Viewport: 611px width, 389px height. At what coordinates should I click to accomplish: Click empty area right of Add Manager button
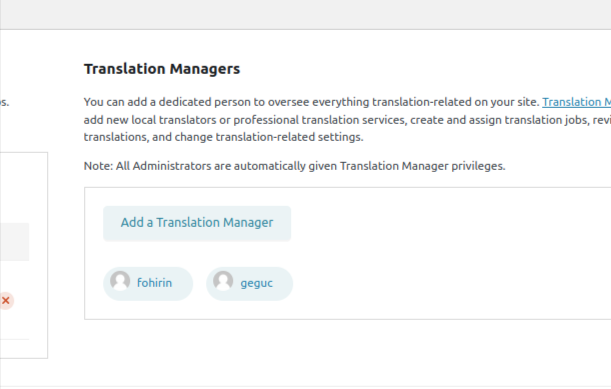click(x=448, y=223)
